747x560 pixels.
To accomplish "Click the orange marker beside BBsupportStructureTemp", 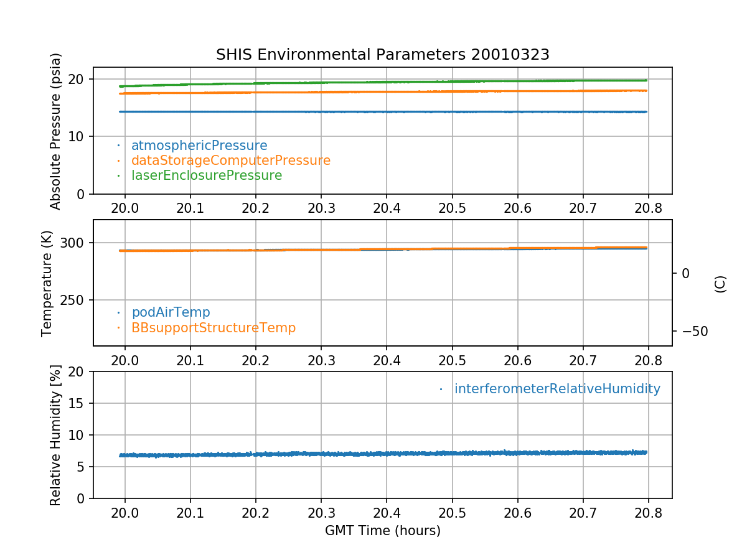I will coord(118,328).
